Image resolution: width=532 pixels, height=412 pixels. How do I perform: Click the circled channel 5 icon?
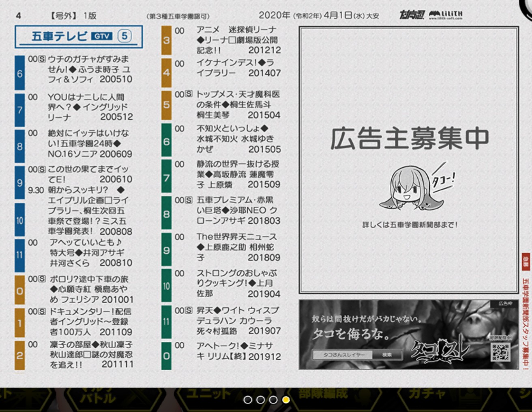pos(124,36)
